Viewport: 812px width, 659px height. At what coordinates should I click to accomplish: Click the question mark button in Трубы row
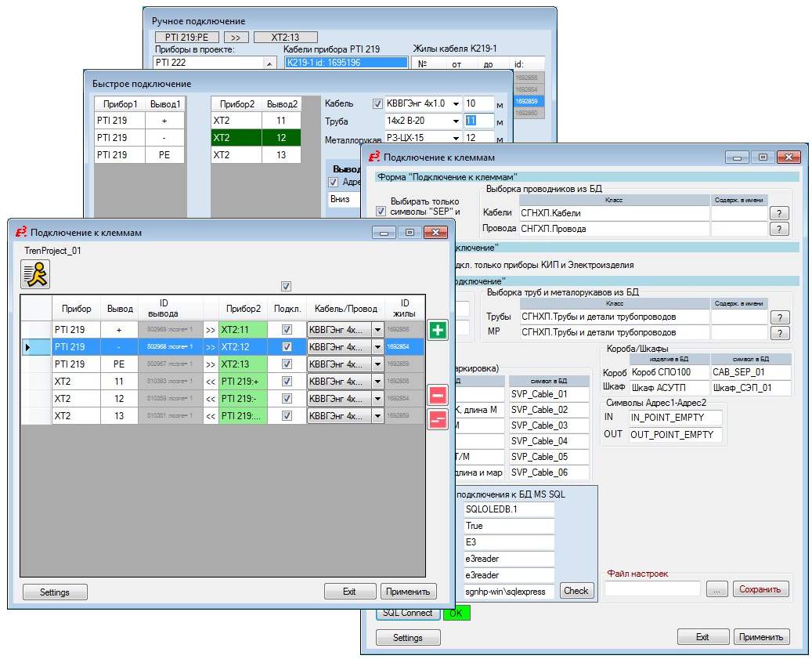coord(778,317)
